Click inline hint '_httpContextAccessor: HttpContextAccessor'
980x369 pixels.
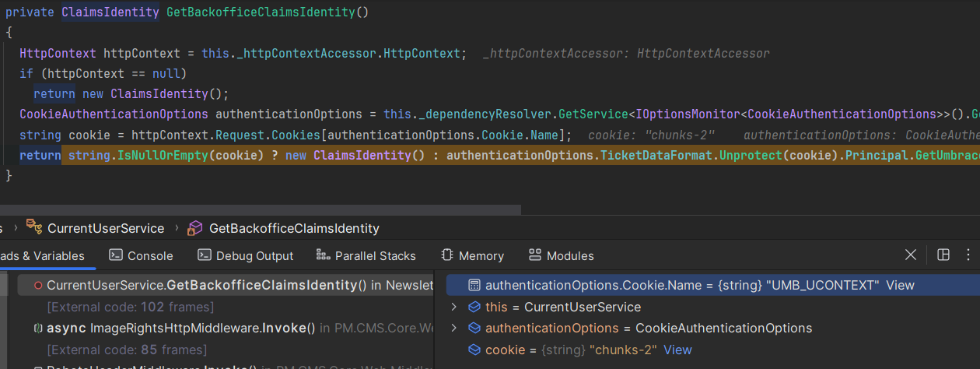pos(626,54)
